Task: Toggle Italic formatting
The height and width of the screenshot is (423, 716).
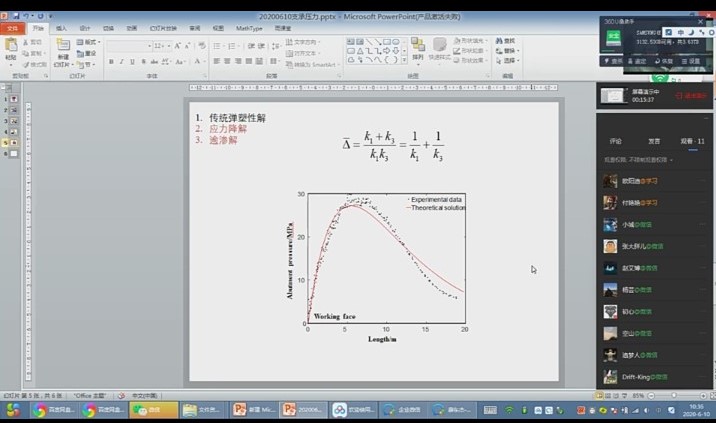Action: coord(121,61)
